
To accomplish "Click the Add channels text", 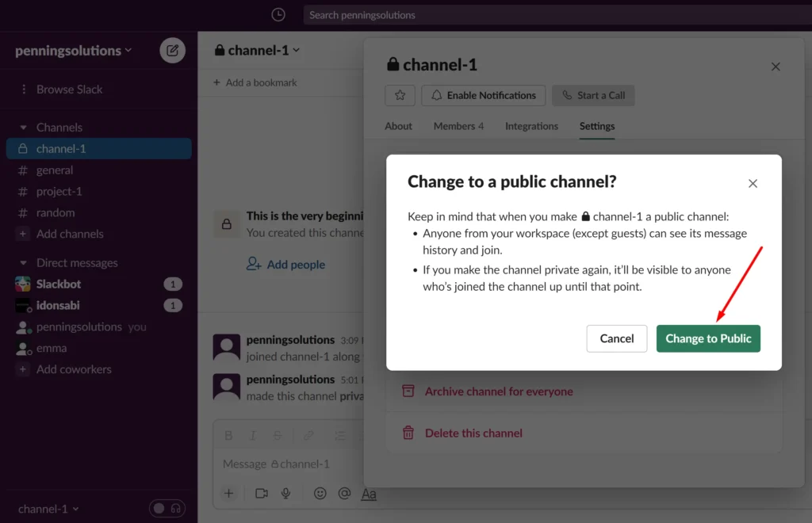I will tap(70, 234).
